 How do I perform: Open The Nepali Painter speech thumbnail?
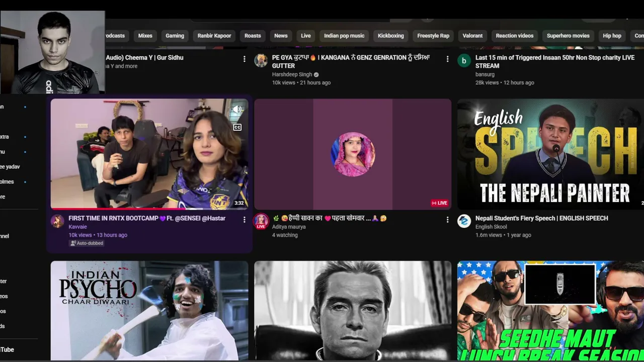(550, 154)
